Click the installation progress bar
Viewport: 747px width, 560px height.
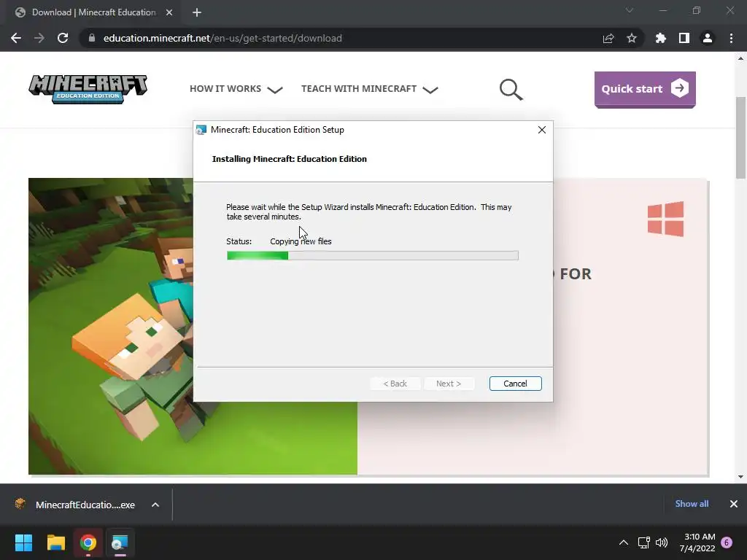point(373,256)
